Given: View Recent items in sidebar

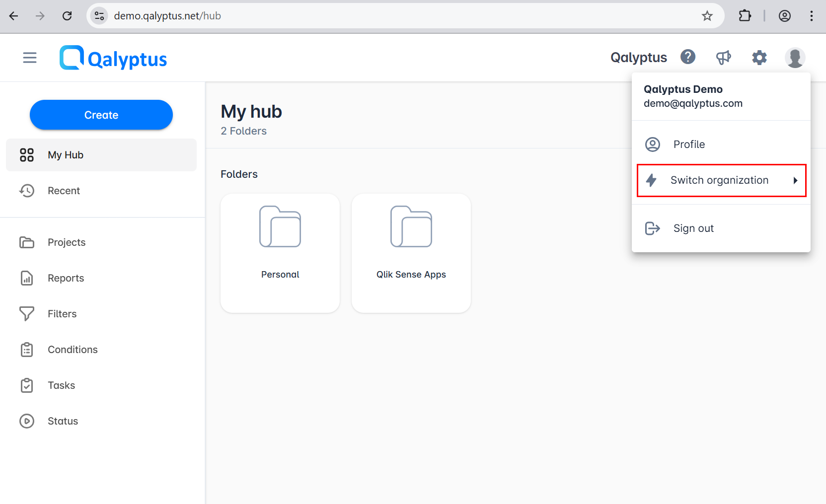Looking at the screenshot, I should 64,191.
